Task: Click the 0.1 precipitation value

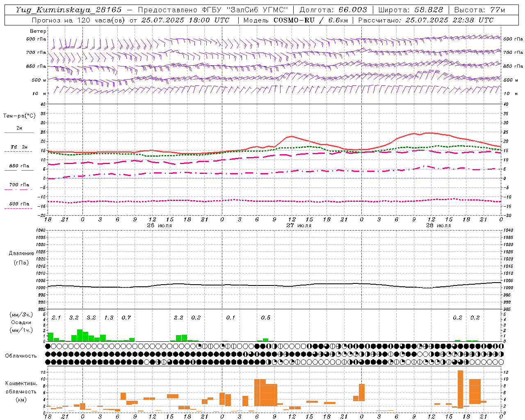Action: pos(231,317)
